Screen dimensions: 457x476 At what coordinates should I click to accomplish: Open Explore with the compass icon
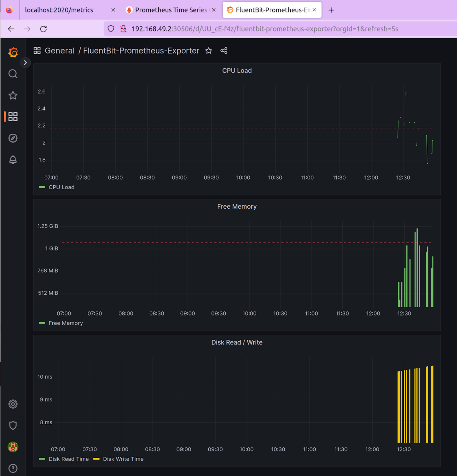tap(13, 138)
